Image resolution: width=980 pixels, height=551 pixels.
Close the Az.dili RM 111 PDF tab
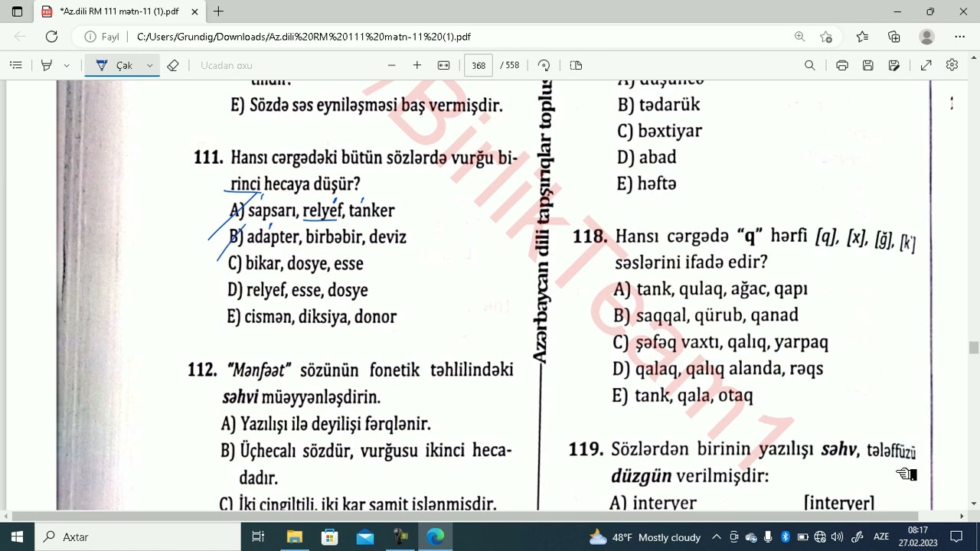click(194, 11)
